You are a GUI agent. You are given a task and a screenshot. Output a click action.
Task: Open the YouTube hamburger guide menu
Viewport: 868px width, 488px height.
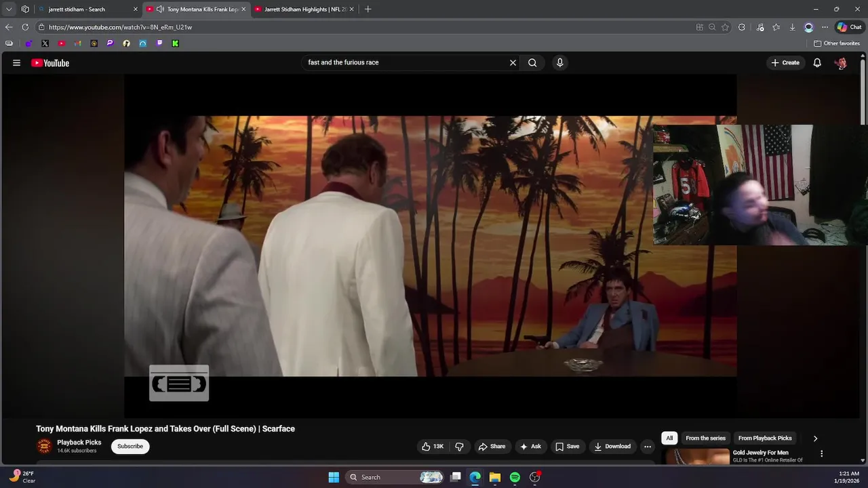pyautogui.click(x=16, y=62)
